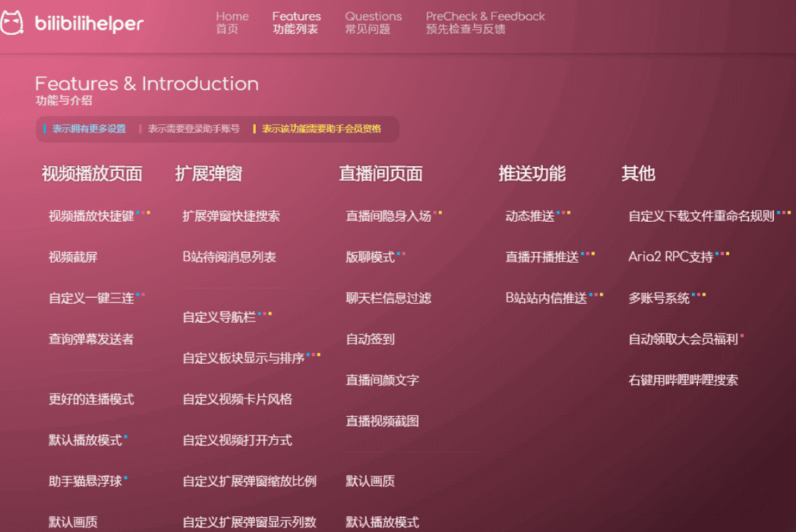Screen dimensions: 796x532
Task: Open B站待阅消息列表 feature
Action: (229, 257)
